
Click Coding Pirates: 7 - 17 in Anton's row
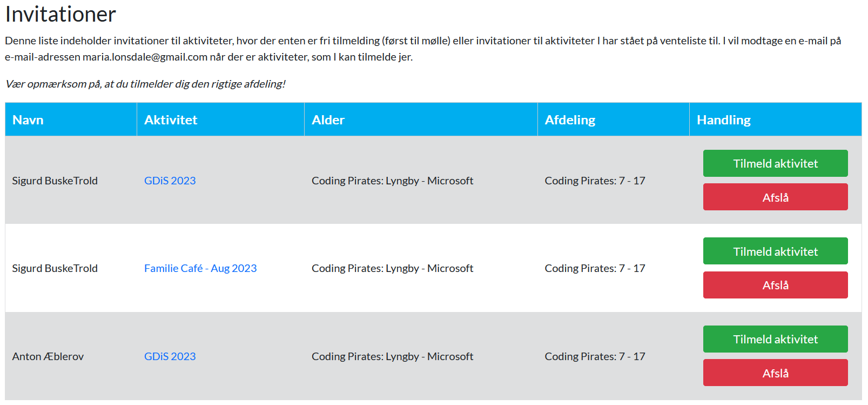pos(595,356)
